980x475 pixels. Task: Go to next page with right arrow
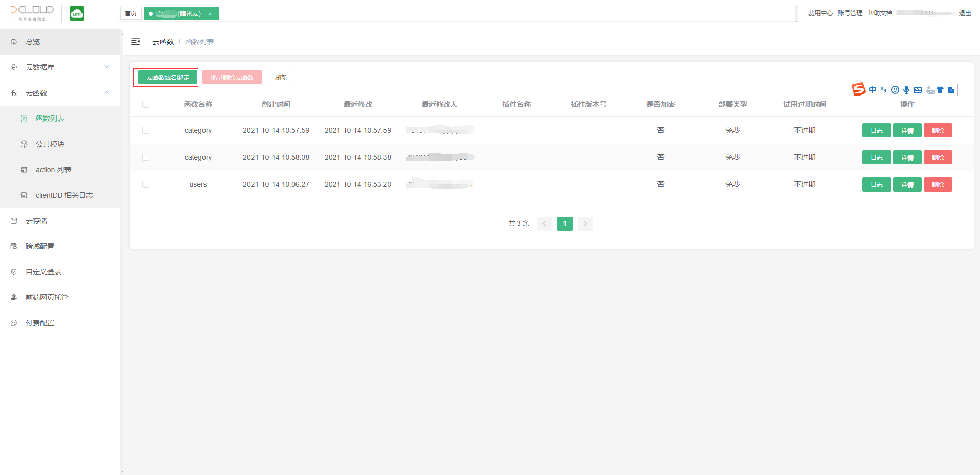585,223
